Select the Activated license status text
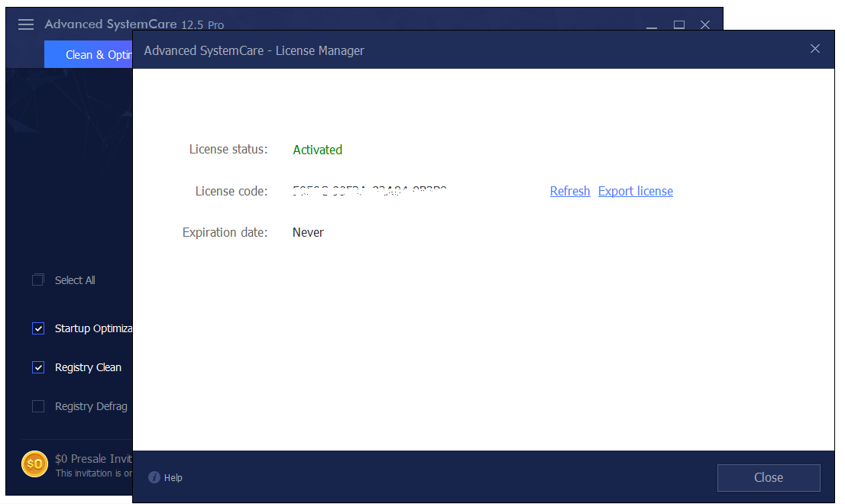 point(317,150)
